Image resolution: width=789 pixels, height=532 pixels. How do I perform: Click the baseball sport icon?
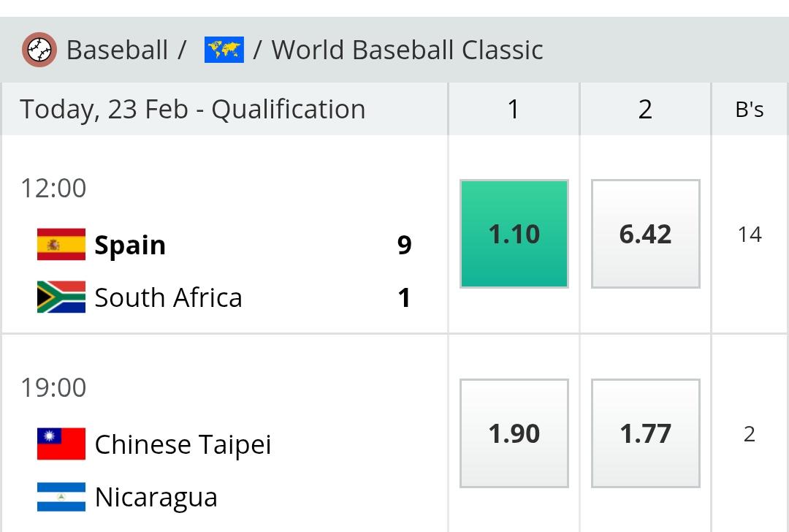pyautogui.click(x=39, y=50)
